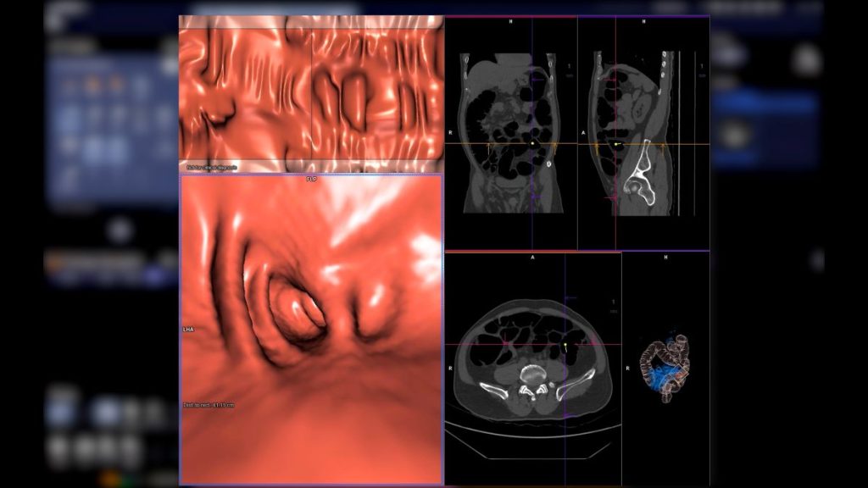Viewport: 868px width, 488px height.
Task: Click the round icon in the left panel
Action: [x=120, y=230]
